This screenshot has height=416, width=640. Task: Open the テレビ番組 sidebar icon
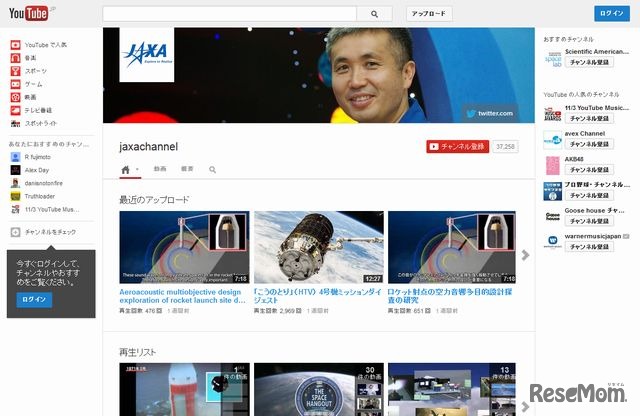tap(16, 110)
